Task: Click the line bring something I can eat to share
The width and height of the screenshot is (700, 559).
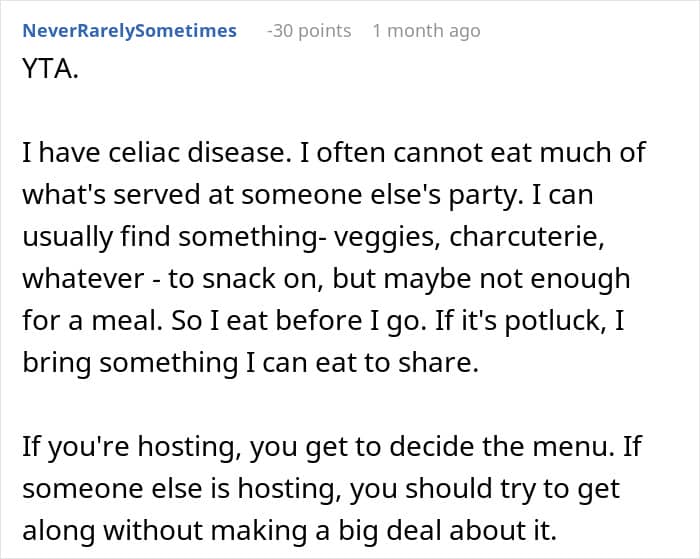Action: click(250, 363)
